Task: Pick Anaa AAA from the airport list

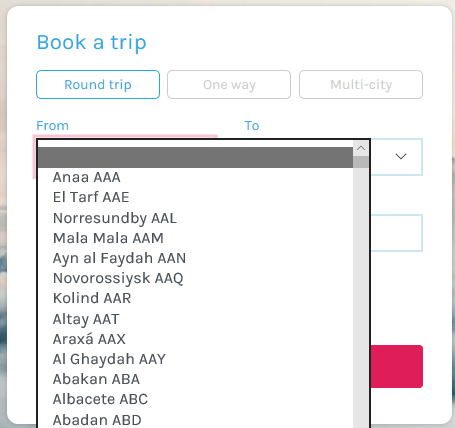Action: click(195, 177)
